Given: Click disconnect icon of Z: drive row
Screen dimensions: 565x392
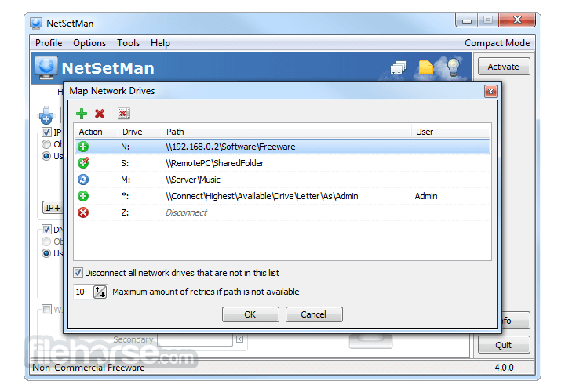Looking at the screenshot, I should [83, 212].
